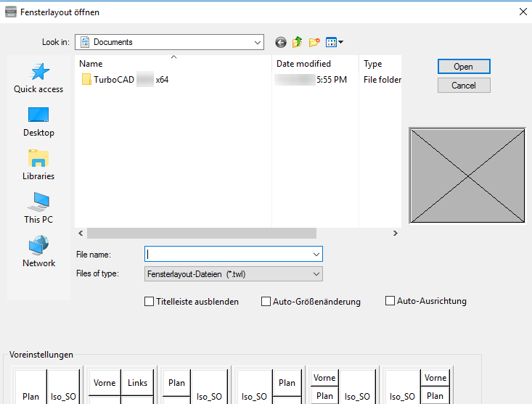The height and width of the screenshot is (404, 532).
Task: Sort by Name column header
Action: tap(173, 63)
